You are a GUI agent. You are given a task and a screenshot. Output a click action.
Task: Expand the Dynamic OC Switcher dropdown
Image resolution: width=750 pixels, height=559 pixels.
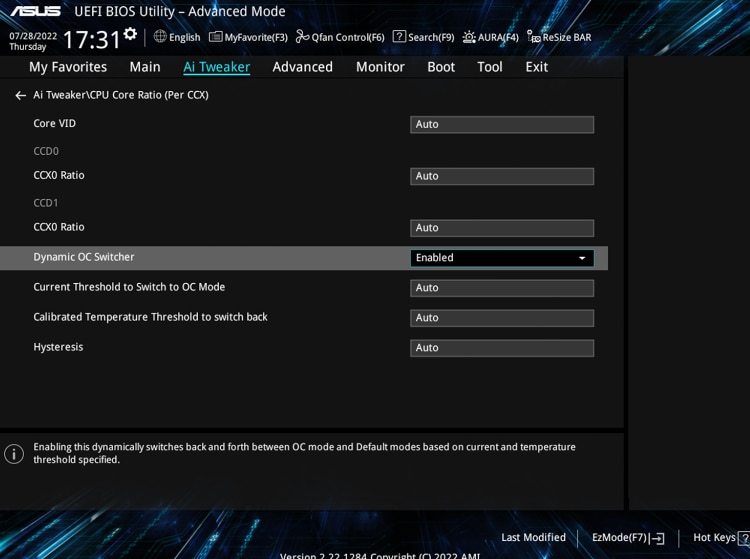point(582,258)
